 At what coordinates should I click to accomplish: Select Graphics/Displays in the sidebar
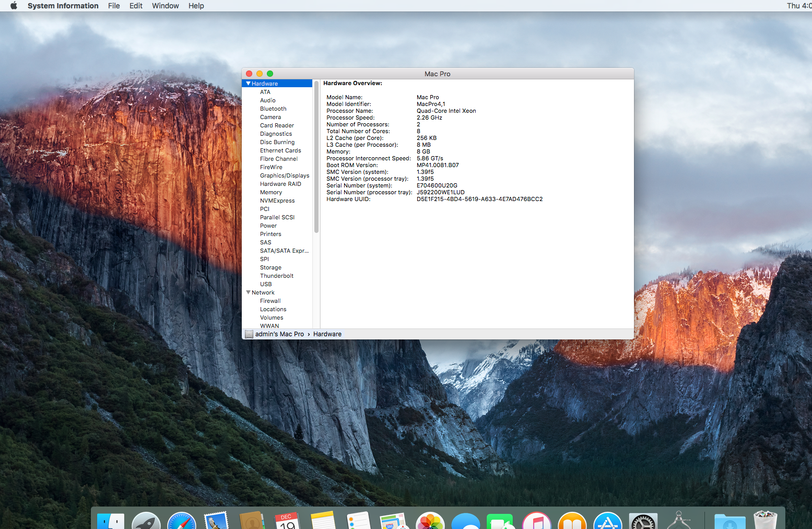coord(285,175)
